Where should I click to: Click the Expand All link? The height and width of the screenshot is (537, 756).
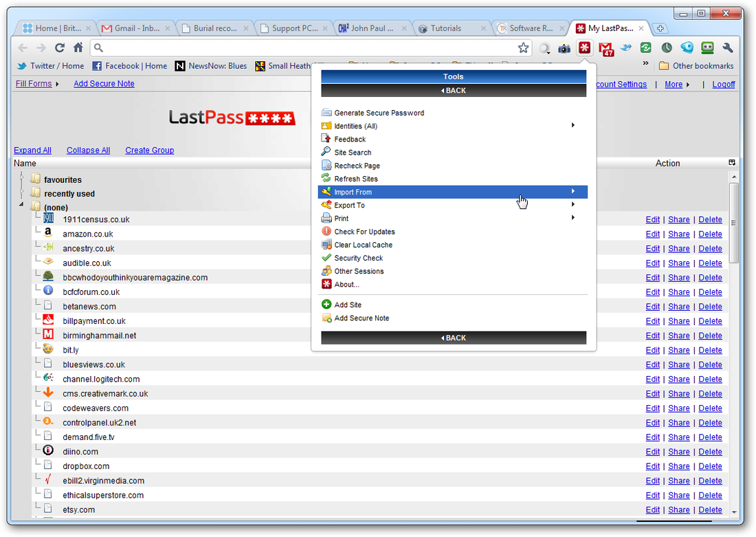coord(32,150)
